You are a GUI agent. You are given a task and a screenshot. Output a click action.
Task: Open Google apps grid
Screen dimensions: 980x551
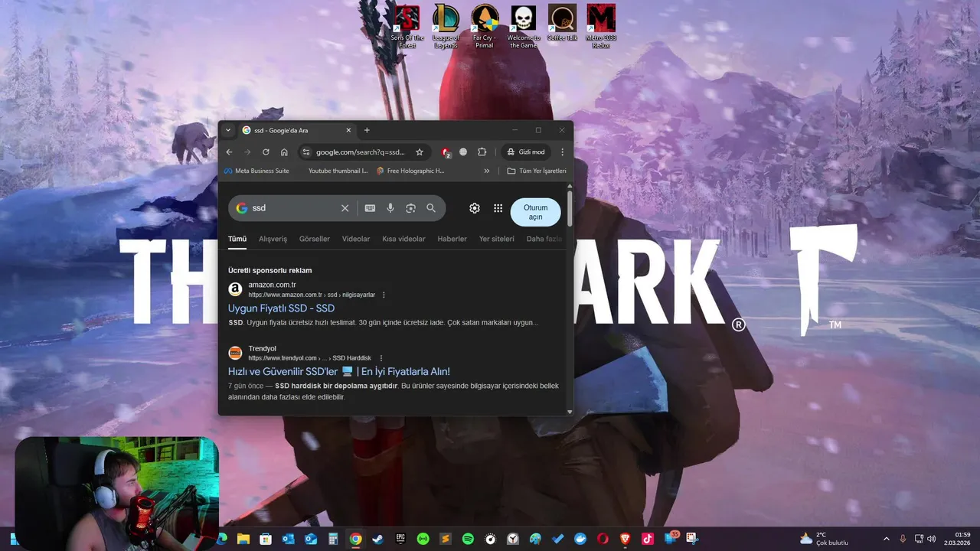[x=498, y=208]
